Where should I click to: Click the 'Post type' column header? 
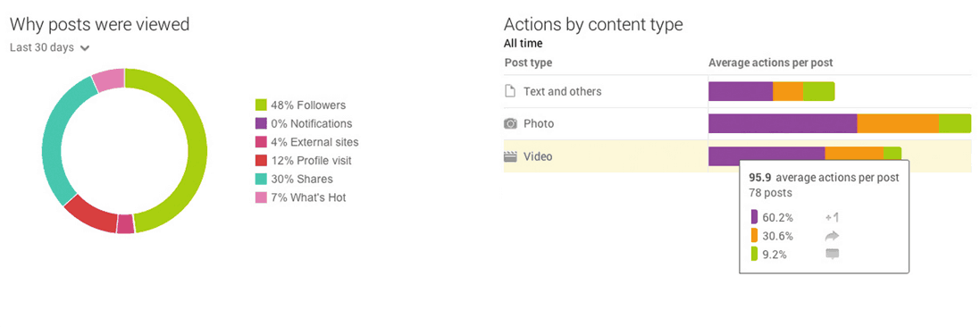tap(528, 63)
